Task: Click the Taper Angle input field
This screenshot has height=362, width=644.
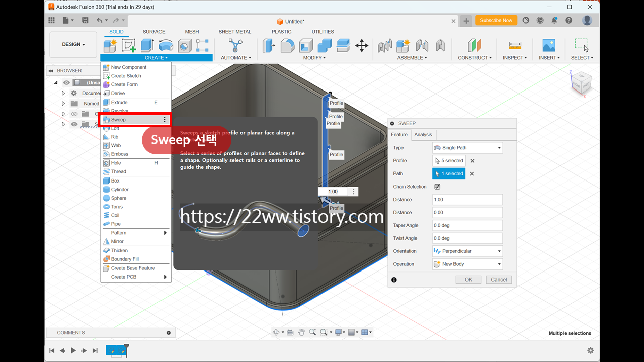Action: [467, 225]
